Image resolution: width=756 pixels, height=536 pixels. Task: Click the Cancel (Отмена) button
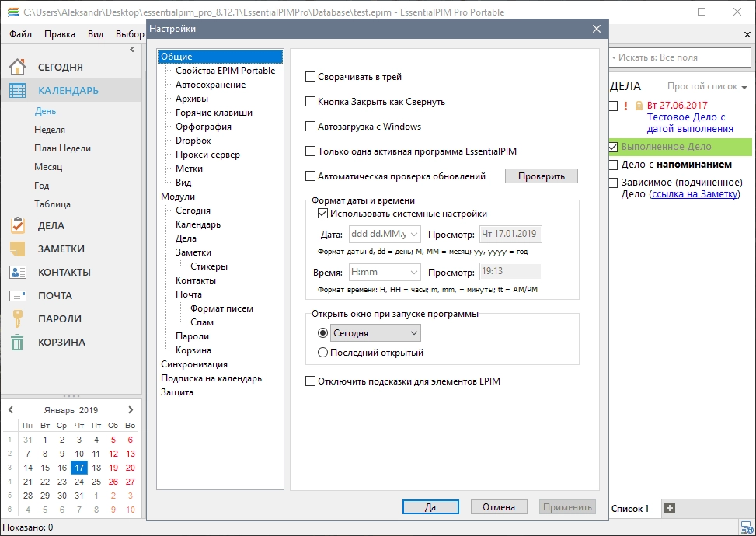tap(499, 507)
